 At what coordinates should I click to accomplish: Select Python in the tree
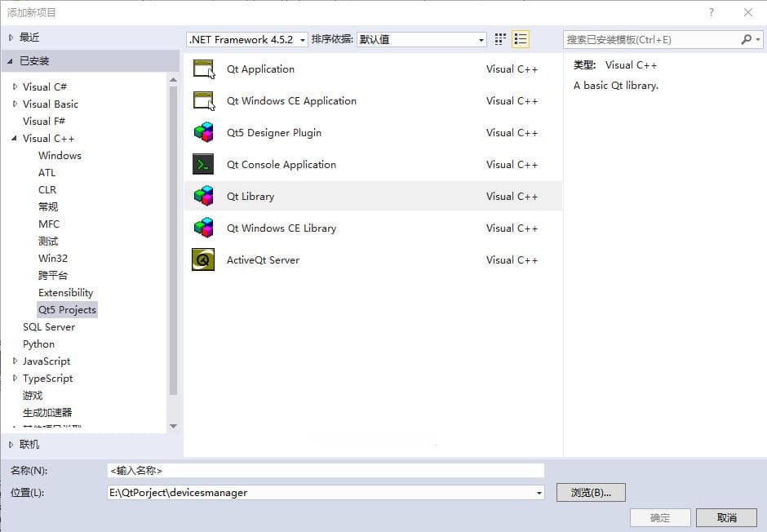pyautogui.click(x=38, y=344)
